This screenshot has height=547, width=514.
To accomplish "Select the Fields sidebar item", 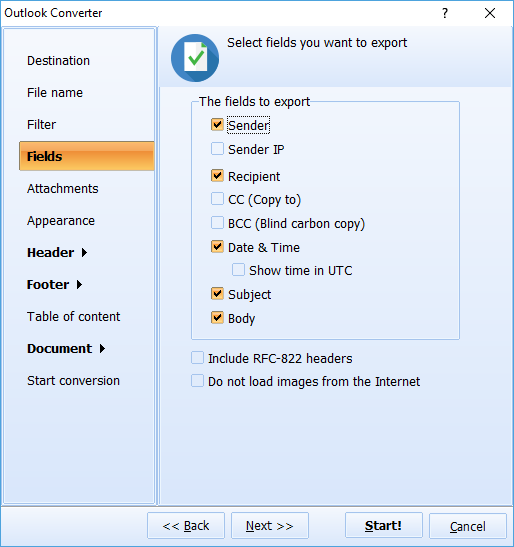I will (x=87, y=156).
